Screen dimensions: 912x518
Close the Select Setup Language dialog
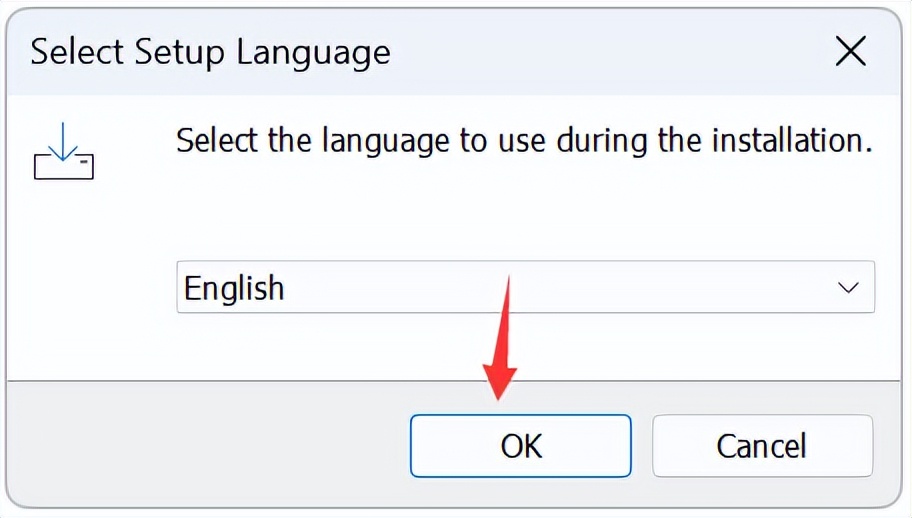pyautogui.click(x=850, y=51)
